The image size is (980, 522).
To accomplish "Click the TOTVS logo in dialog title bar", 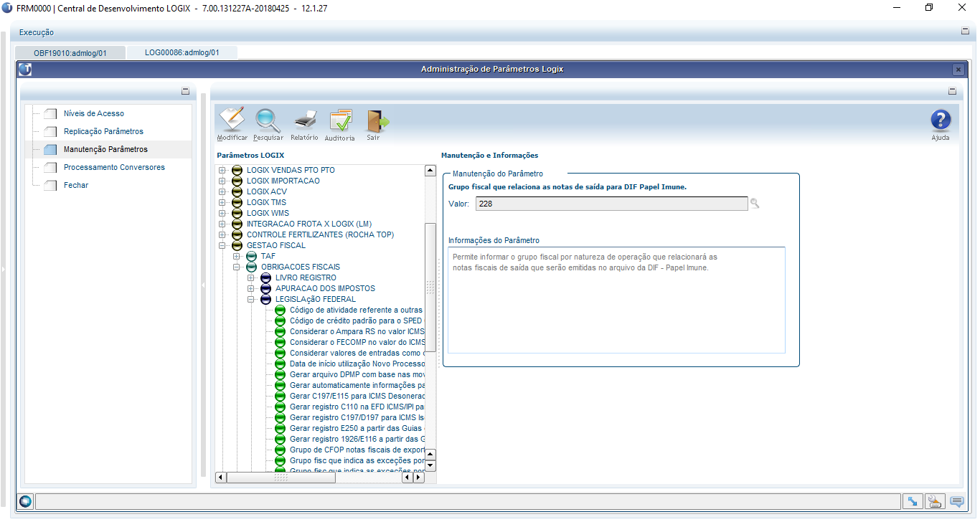I will 26,70.
